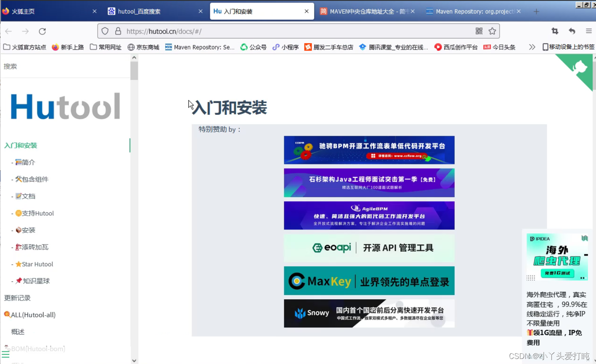Close the 入门和安装 tab
The height and width of the screenshot is (364, 596).
tap(307, 11)
